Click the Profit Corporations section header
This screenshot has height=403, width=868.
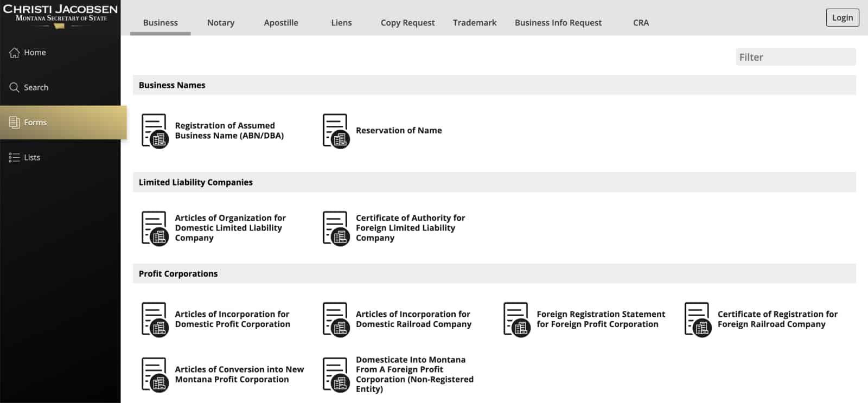point(494,274)
